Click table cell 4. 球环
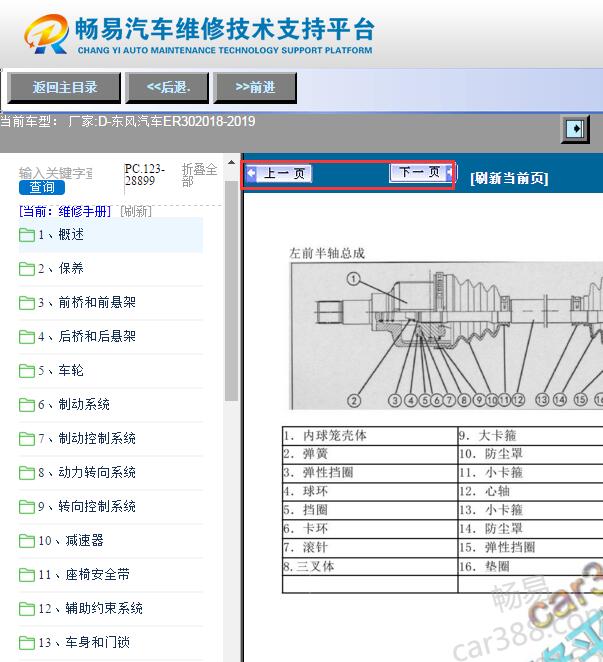Screen dimensions: 603x662 point(370,491)
